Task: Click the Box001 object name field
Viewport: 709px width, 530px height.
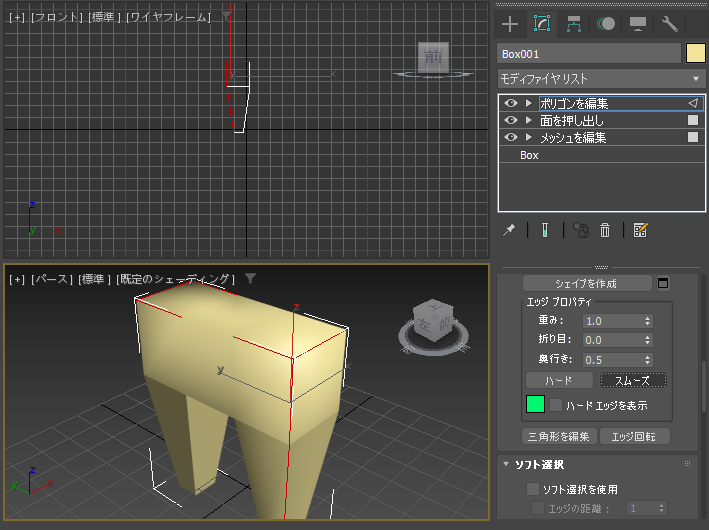Action: [x=589, y=54]
